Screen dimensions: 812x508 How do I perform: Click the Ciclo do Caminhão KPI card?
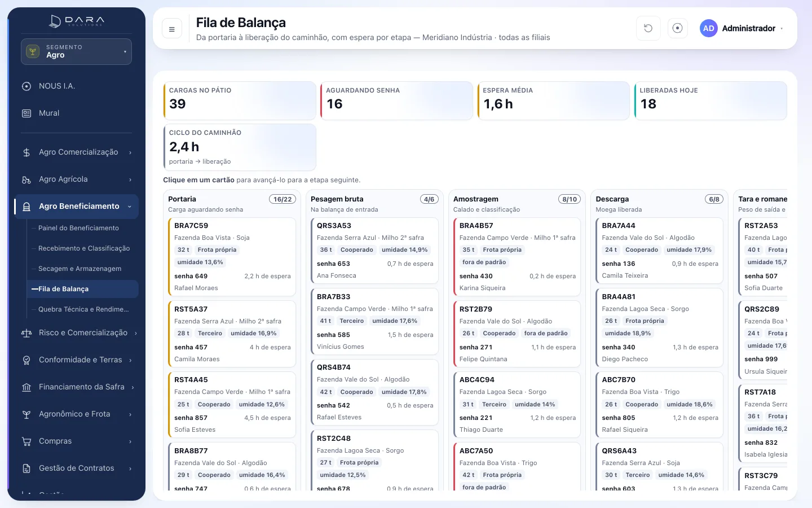(240, 147)
